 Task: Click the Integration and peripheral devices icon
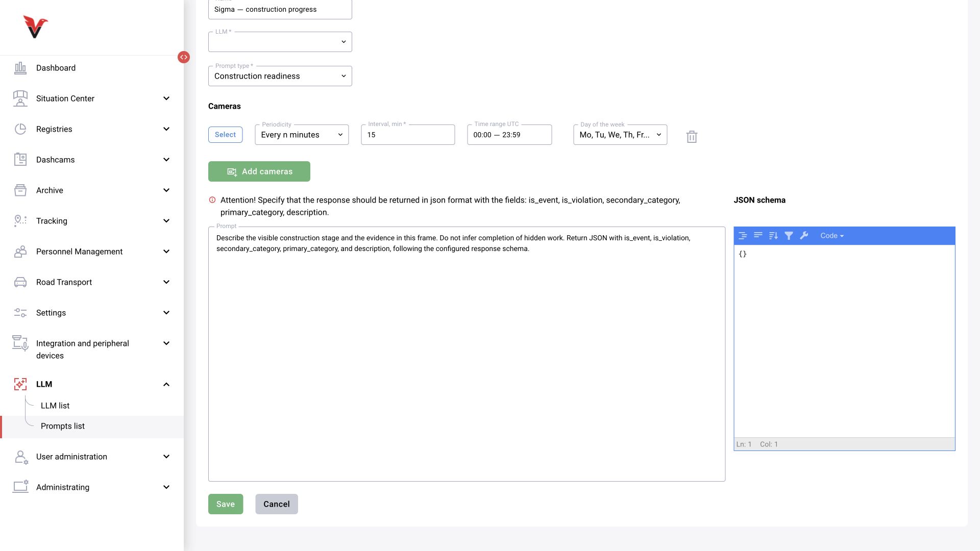point(20,343)
